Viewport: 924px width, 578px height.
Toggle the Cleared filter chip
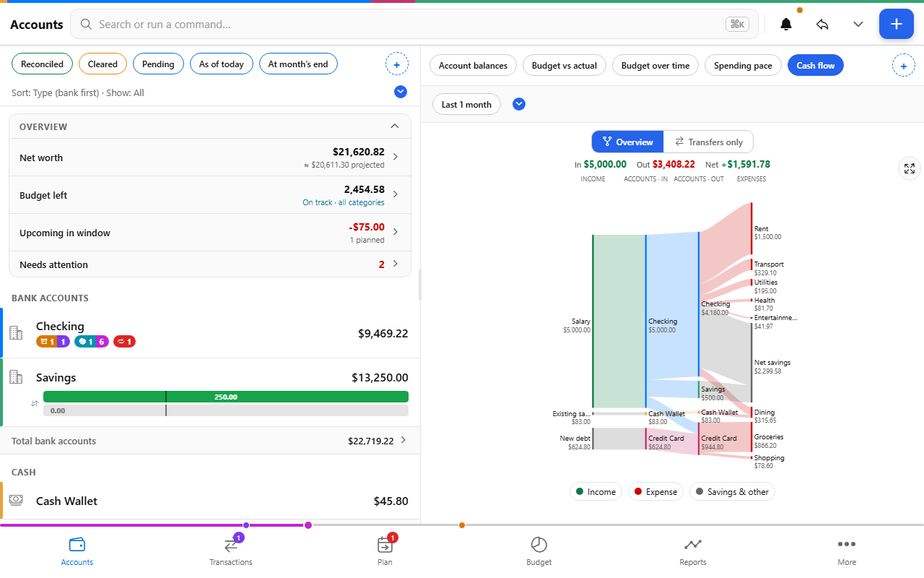[103, 64]
